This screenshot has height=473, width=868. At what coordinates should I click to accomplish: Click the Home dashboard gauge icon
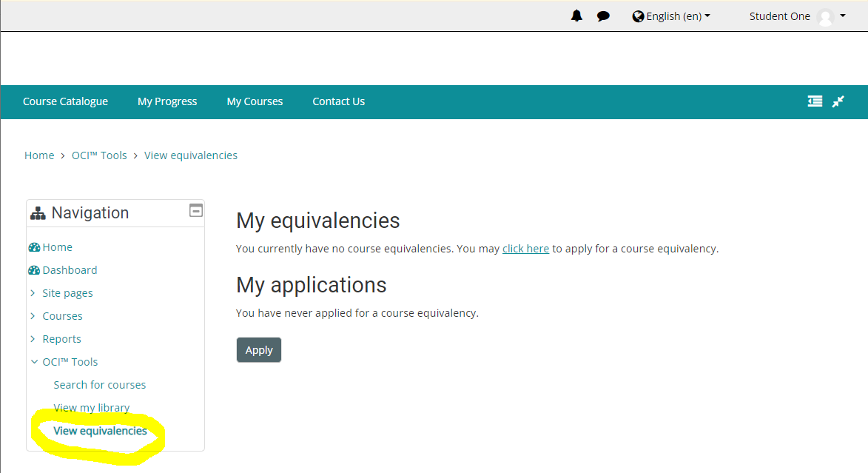[x=34, y=247]
